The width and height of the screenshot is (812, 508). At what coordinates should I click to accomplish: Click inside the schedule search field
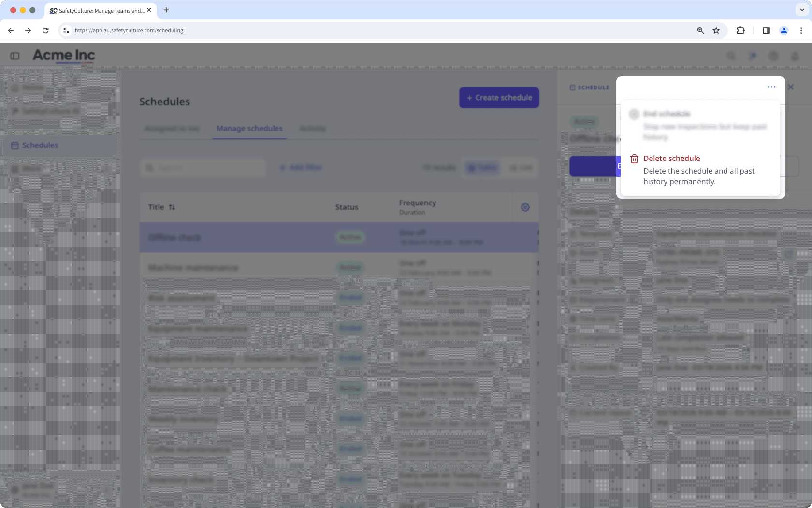203,167
